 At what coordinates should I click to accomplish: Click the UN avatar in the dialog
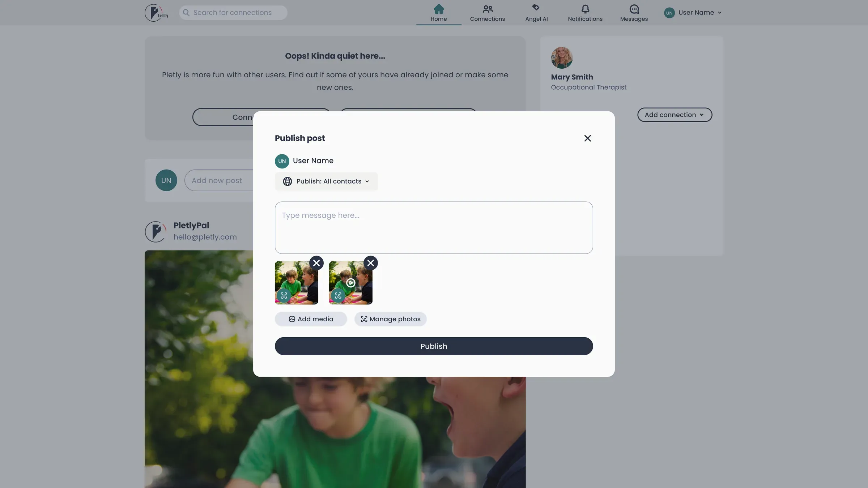coord(282,161)
